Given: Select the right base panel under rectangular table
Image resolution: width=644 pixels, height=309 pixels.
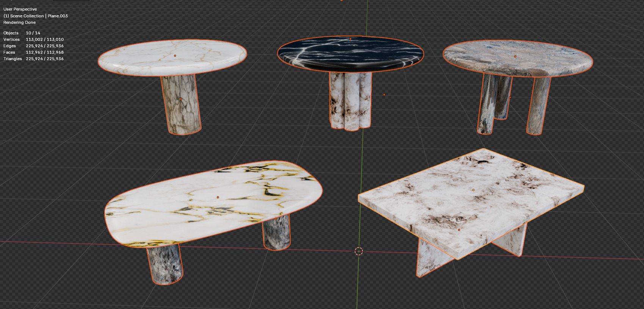Looking at the screenshot, I should coord(512,240).
